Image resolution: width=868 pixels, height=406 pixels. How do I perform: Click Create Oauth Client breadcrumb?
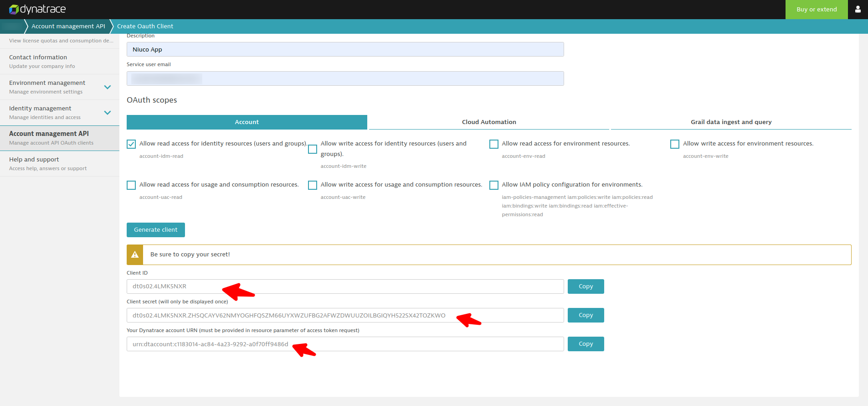point(145,26)
